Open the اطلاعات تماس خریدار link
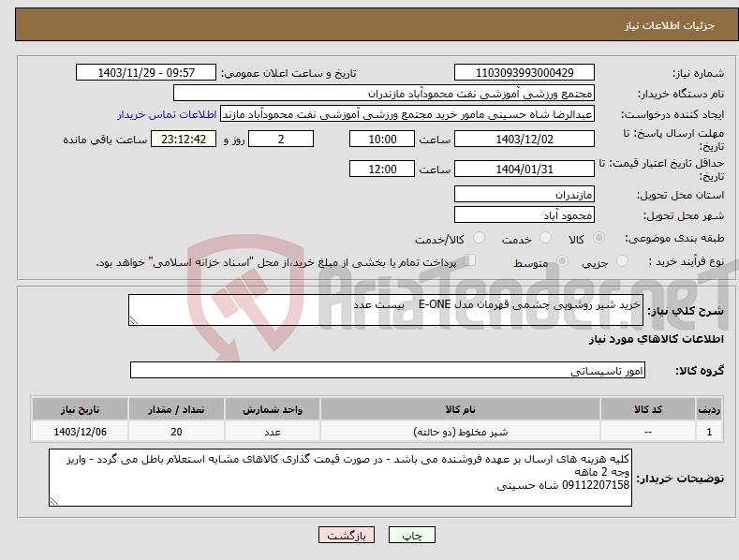739x560 pixels. (x=167, y=114)
